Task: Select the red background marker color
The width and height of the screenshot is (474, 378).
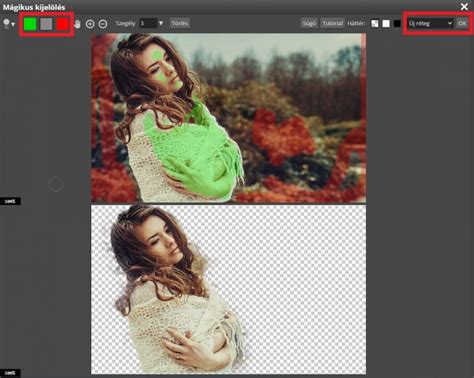Action: coord(62,24)
